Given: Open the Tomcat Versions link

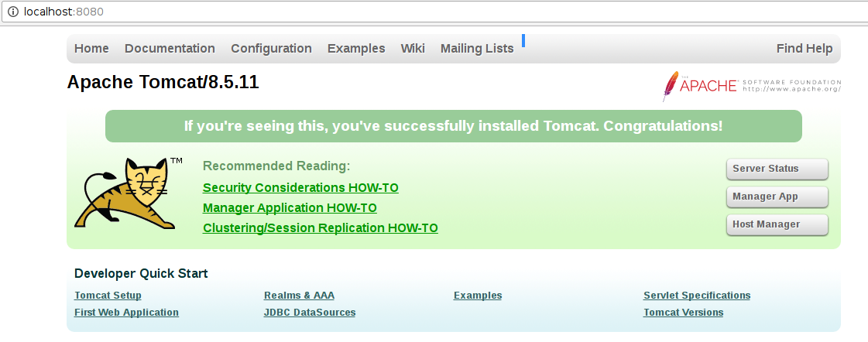Looking at the screenshot, I should [x=683, y=313].
